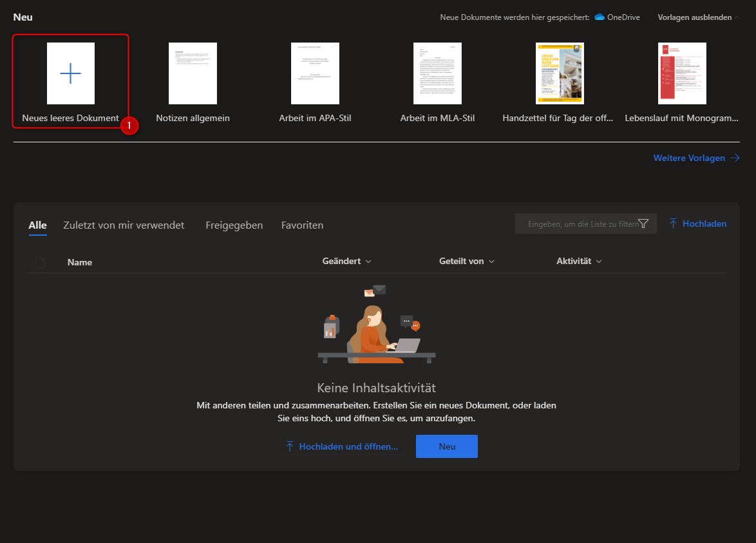The height and width of the screenshot is (543, 756).
Task: Open the Notizen allgemein template
Action: [x=193, y=74]
